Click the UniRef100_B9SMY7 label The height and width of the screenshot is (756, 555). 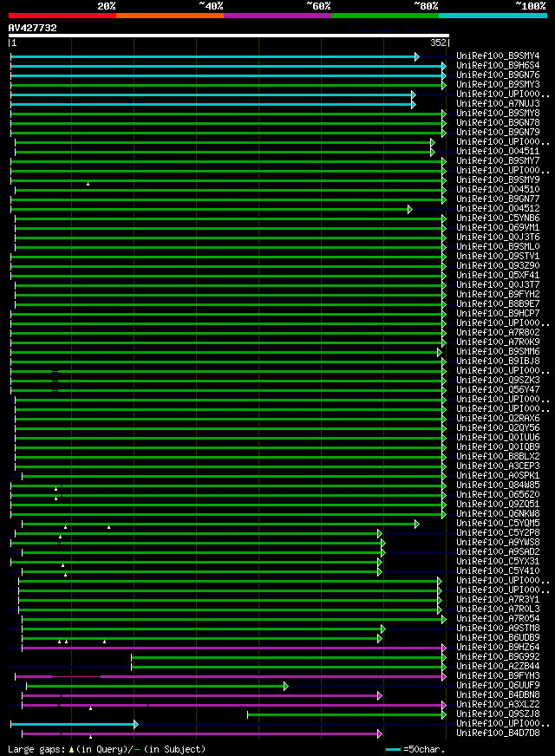click(498, 160)
